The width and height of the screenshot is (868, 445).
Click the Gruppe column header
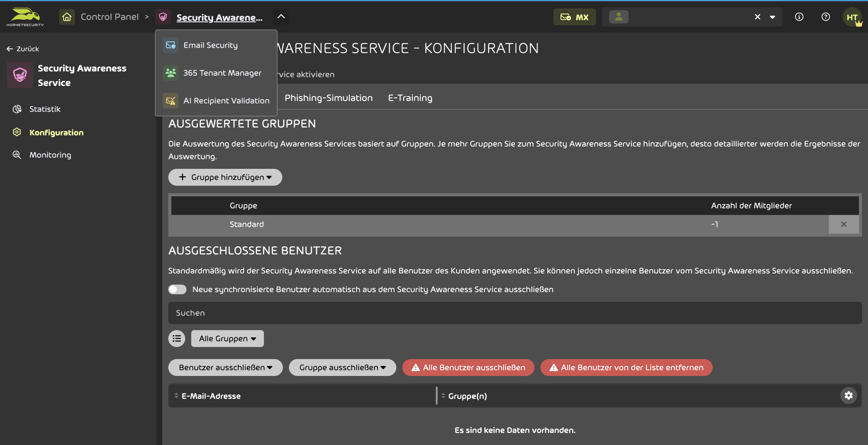pos(243,206)
